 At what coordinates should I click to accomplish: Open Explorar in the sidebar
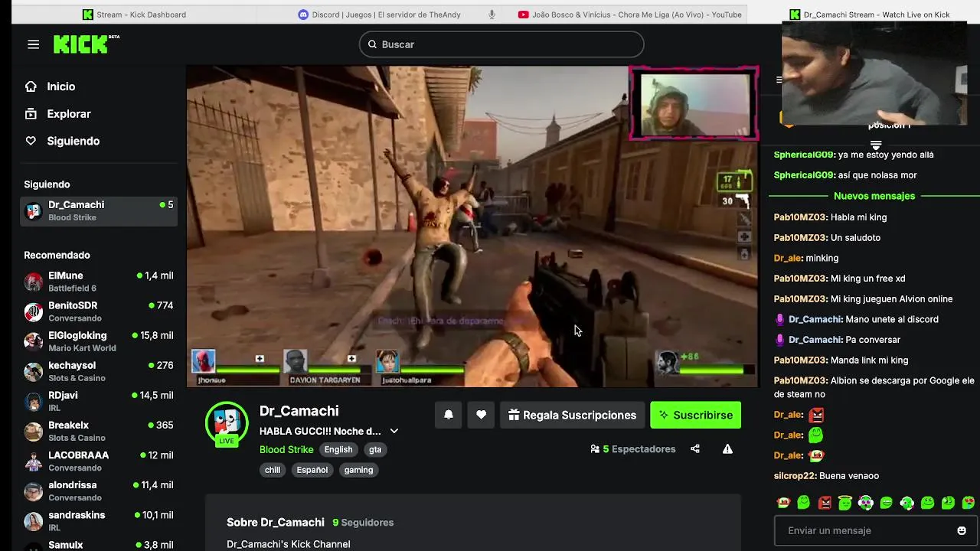click(69, 114)
